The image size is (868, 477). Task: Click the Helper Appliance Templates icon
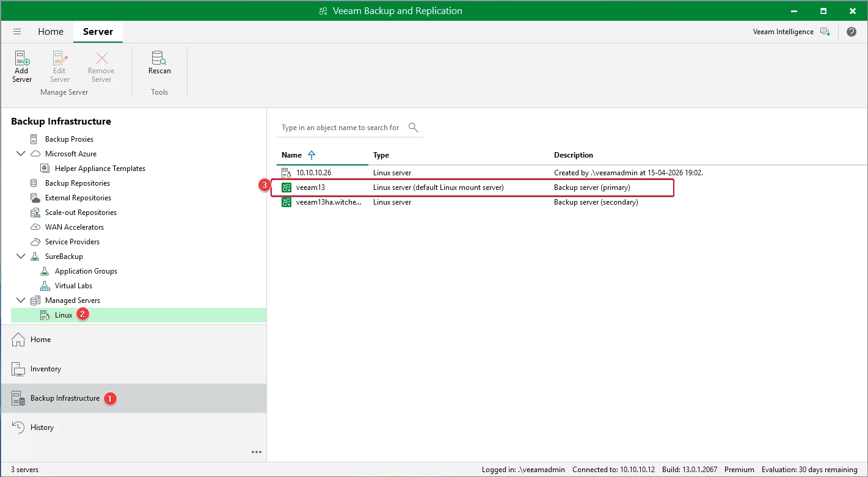coord(45,169)
